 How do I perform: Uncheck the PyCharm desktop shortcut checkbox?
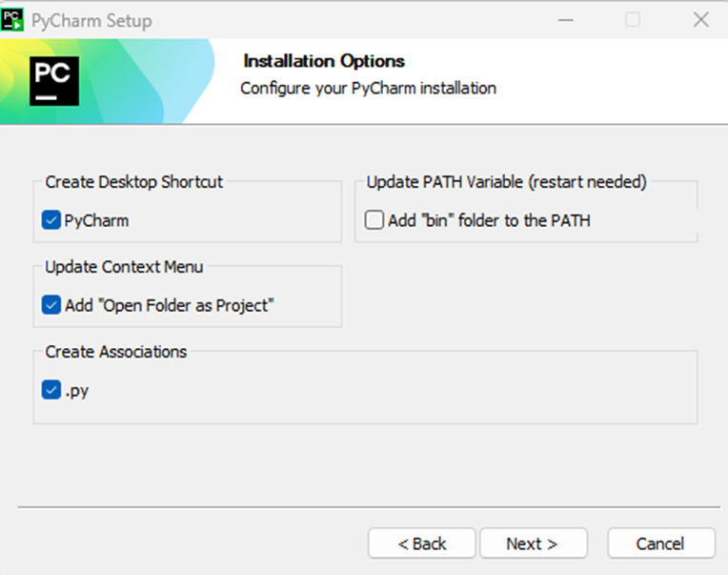point(51,220)
